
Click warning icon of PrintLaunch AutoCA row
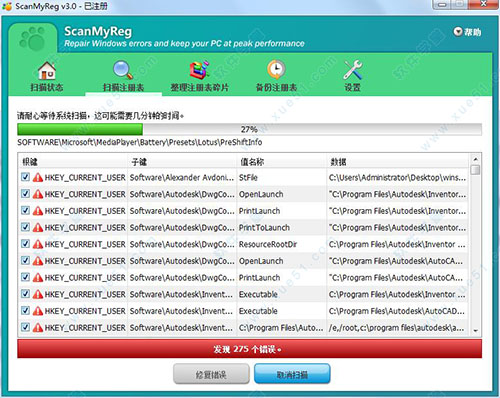tap(38, 277)
